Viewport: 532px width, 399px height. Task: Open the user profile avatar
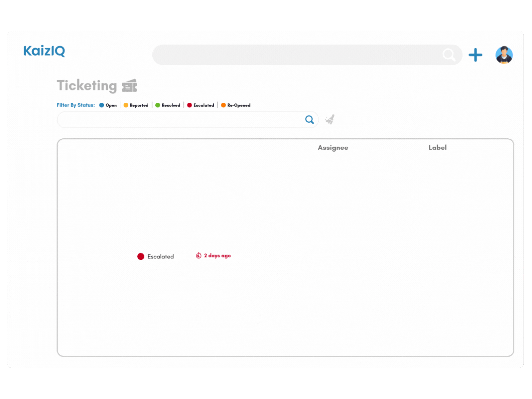[x=504, y=55]
